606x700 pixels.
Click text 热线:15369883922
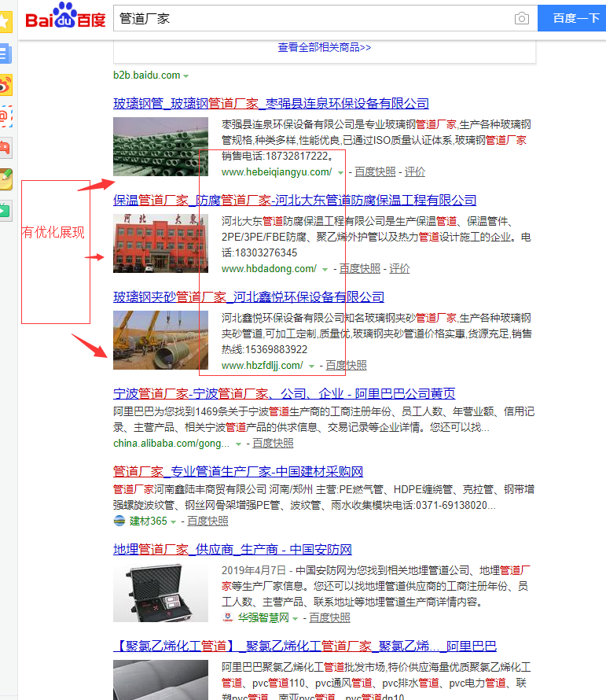coord(265,349)
